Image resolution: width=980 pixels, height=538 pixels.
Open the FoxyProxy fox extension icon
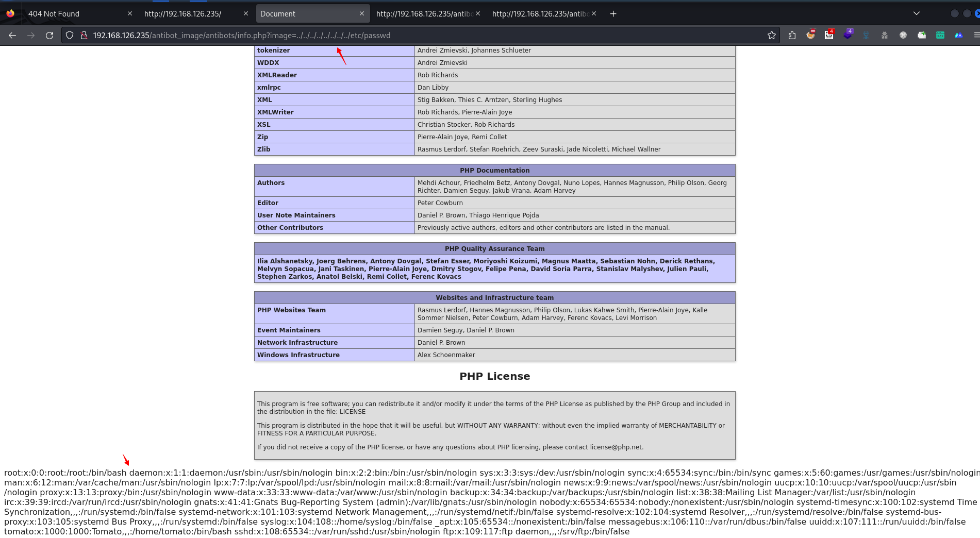(810, 35)
